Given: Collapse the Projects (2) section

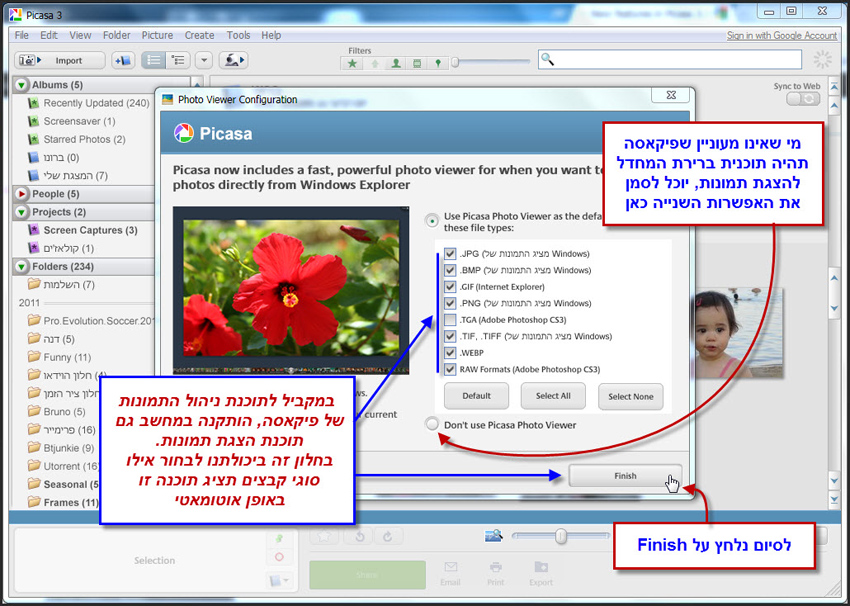Looking at the screenshot, I should click(22, 212).
